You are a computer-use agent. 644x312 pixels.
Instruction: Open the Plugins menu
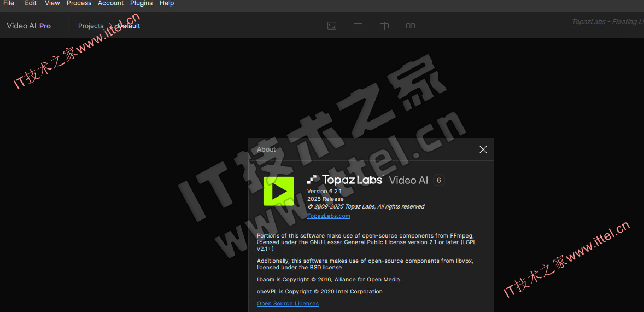(x=141, y=3)
